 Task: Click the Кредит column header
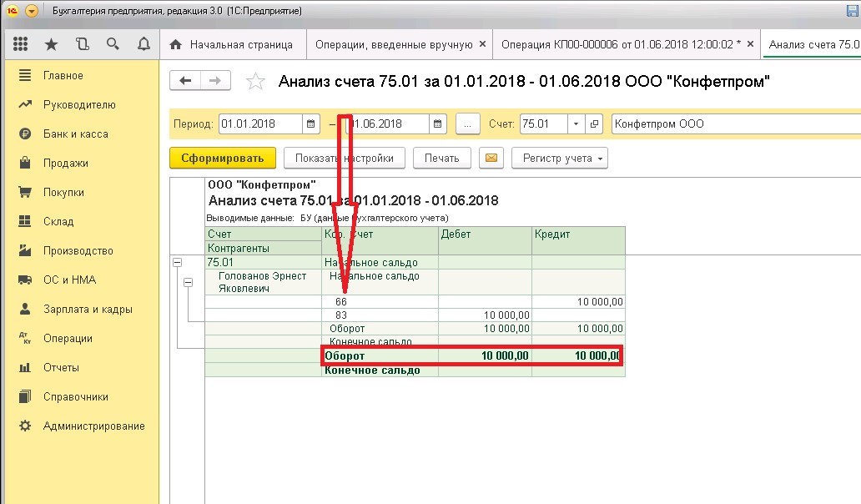pyautogui.click(x=578, y=240)
